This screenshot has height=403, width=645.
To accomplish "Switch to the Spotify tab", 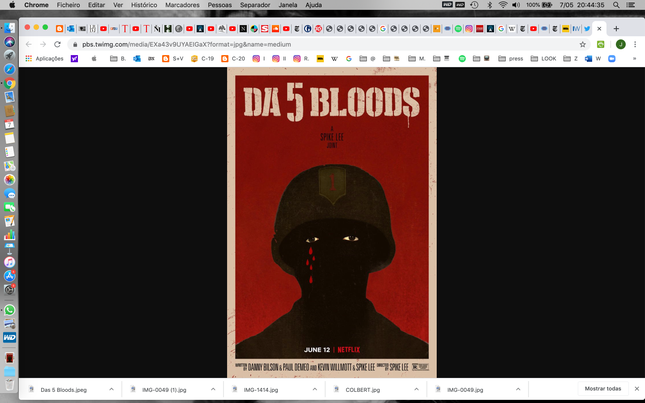I will (x=458, y=28).
